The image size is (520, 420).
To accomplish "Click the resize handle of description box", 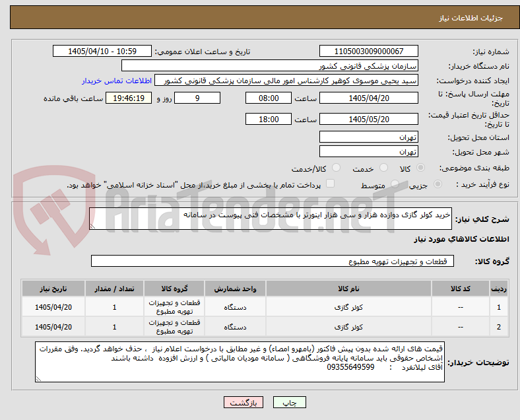I will pyautogui.click(x=92, y=227).
